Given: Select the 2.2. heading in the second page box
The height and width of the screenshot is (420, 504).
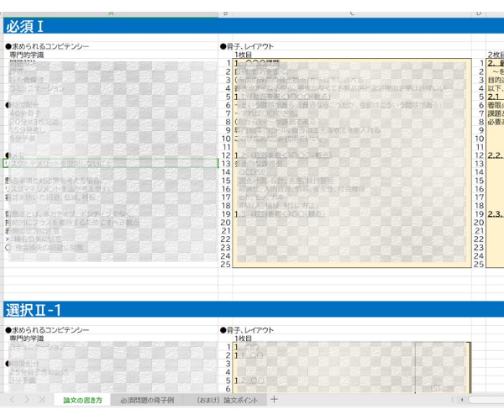Looking at the screenshot, I should [x=496, y=155].
